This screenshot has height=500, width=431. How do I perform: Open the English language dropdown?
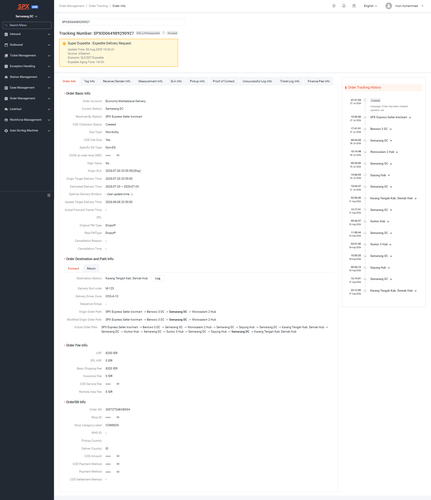pyautogui.click(x=370, y=6)
